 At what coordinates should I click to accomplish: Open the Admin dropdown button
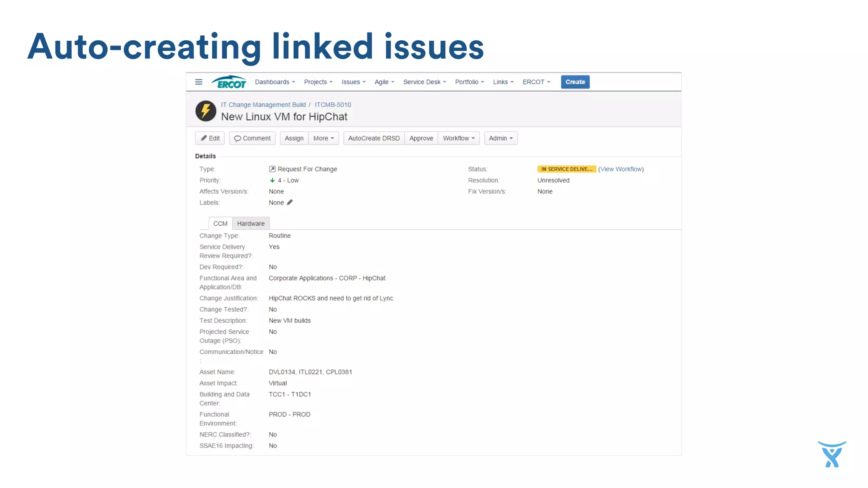(x=501, y=138)
